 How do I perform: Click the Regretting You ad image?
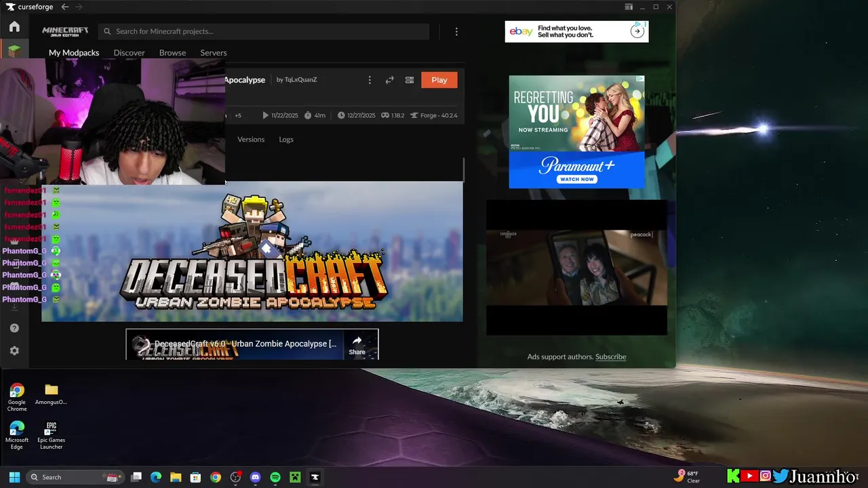coord(576,113)
